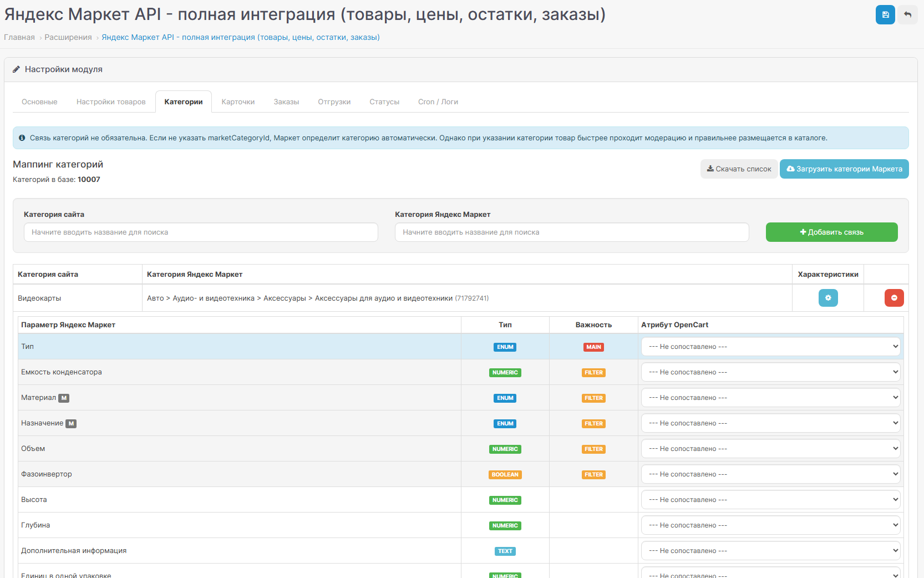Switch to the Основные tab
This screenshot has height=578, width=924.
point(39,102)
